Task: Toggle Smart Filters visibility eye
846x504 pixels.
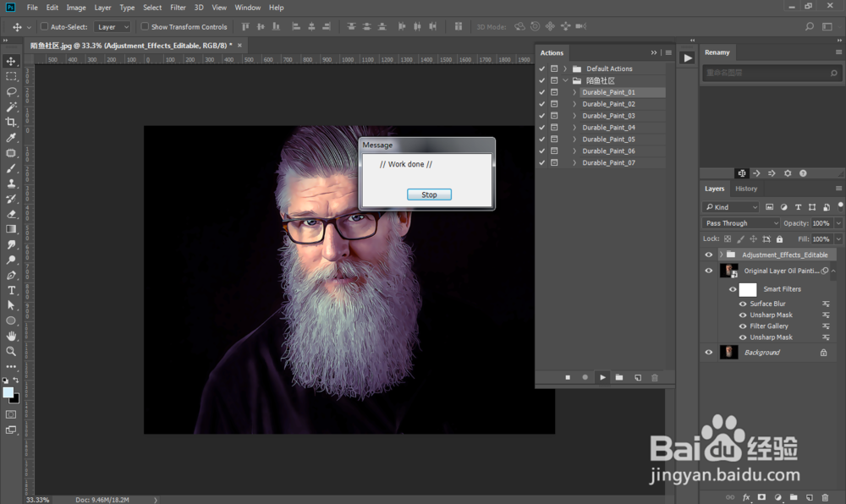Action: click(732, 289)
